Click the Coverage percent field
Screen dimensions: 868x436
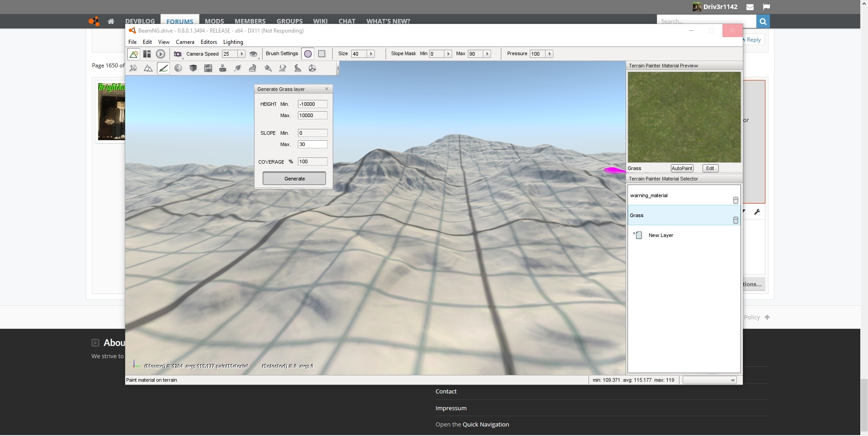[x=312, y=161]
